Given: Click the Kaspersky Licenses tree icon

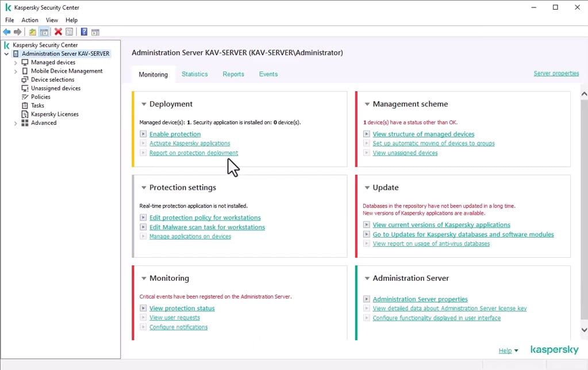Looking at the screenshot, I should point(25,114).
